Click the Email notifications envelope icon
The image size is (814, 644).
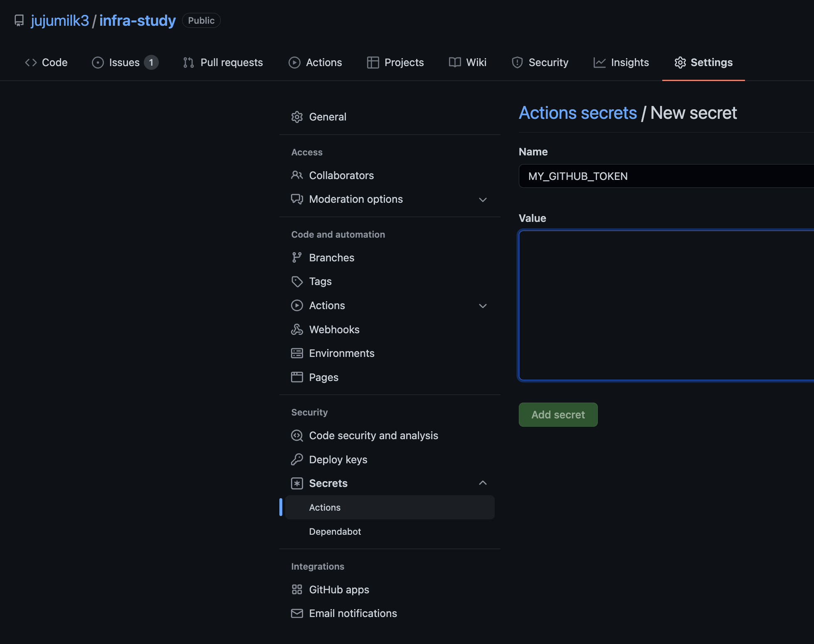point(297,613)
